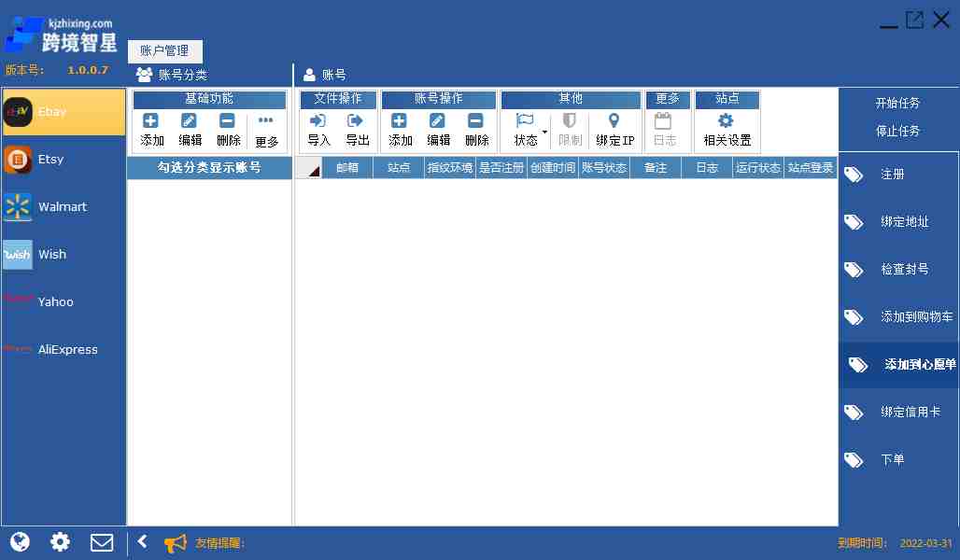
Task: Sort by 站点 column header
Action: click(399, 168)
